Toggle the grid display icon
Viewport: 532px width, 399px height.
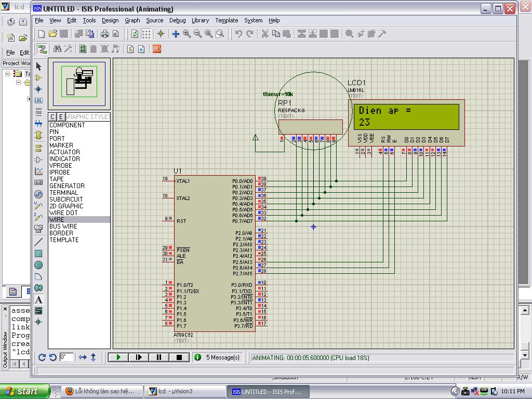tap(147, 34)
